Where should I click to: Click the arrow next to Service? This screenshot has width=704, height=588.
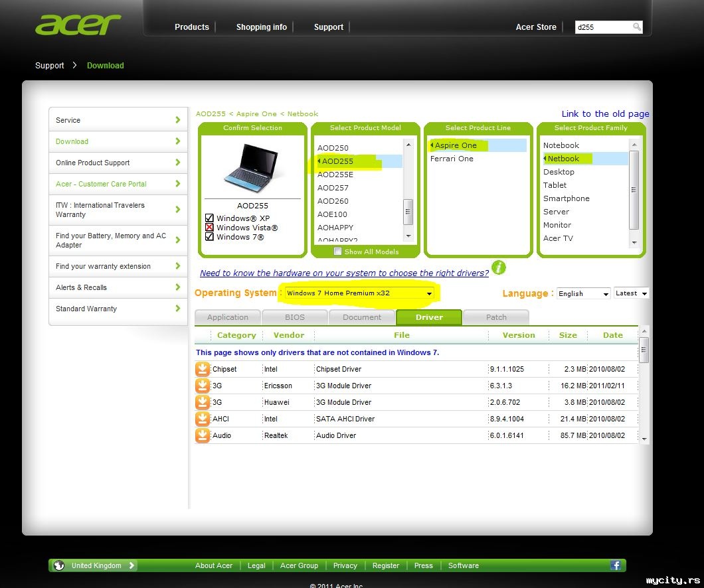(x=178, y=119)
